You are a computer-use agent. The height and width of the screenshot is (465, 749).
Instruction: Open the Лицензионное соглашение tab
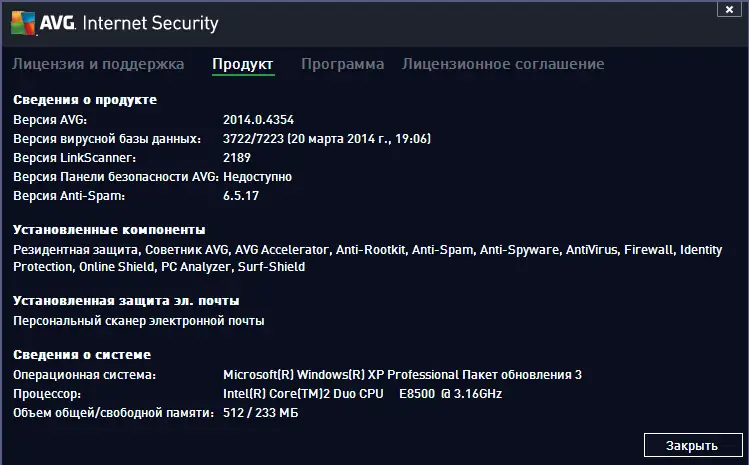(503, 64)
